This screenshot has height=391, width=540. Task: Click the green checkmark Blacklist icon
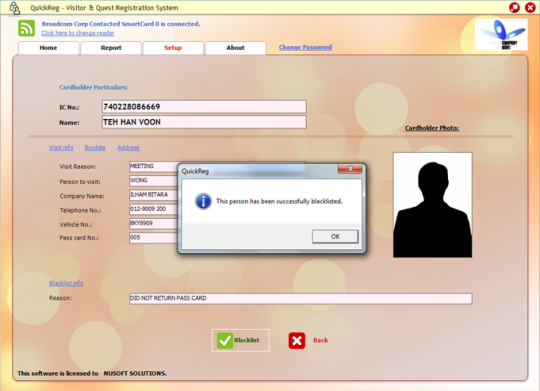[225, 341]
